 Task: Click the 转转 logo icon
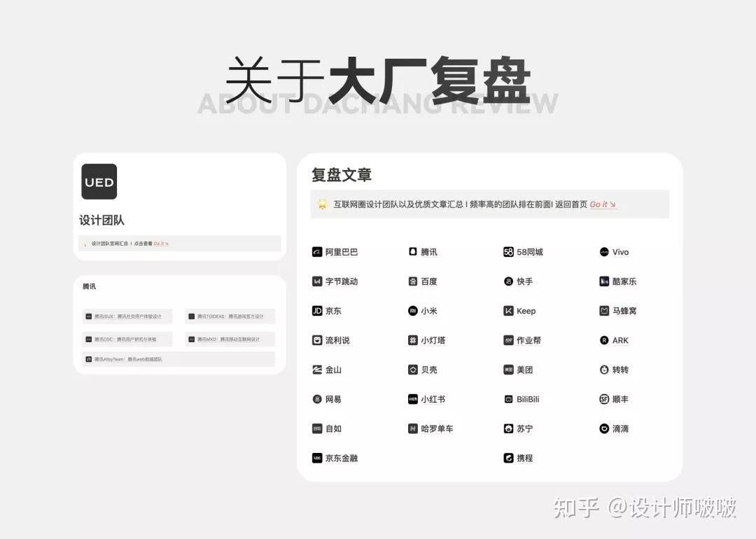pos(604,370)
